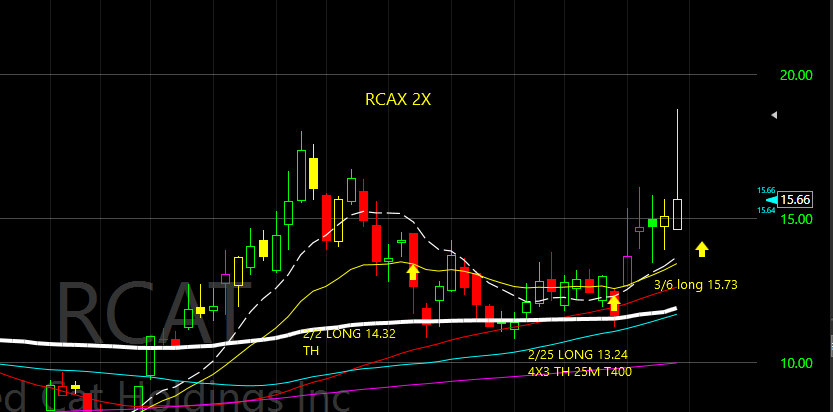
Task: Select the yellow arrow drawing beside 3/6 note
Action: coord(702,249)
